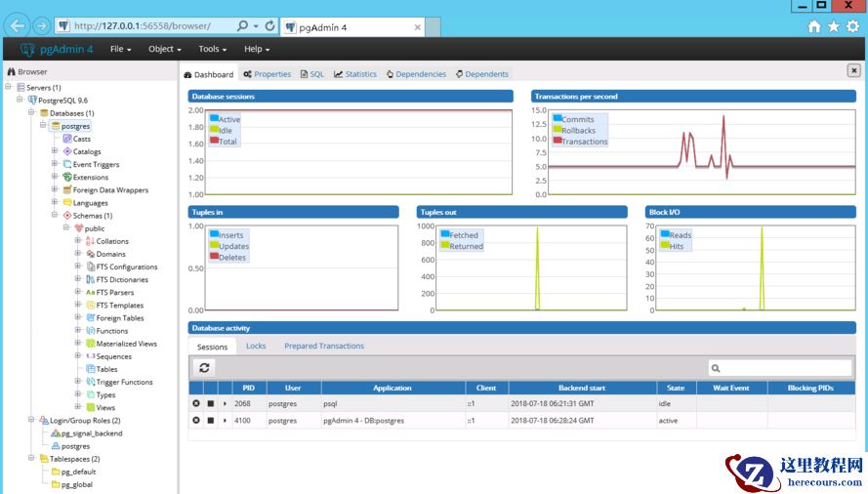This screenshot has width=868, height=494.
Task: Open the Prepared Transactions tab
Action: pyautogui.click(x=324, y=346)
